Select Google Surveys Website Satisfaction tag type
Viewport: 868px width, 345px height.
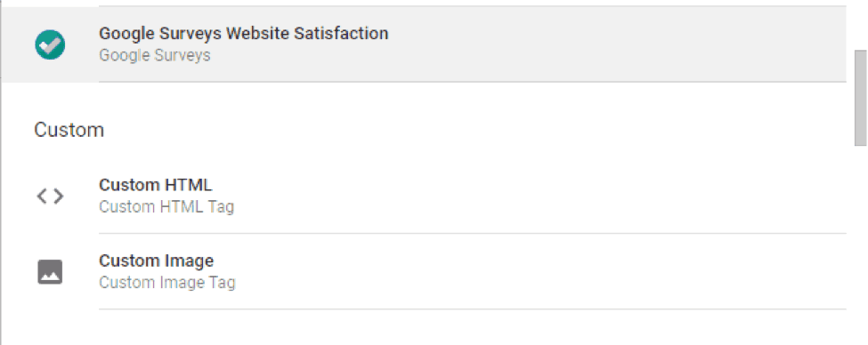pos(424,44)
